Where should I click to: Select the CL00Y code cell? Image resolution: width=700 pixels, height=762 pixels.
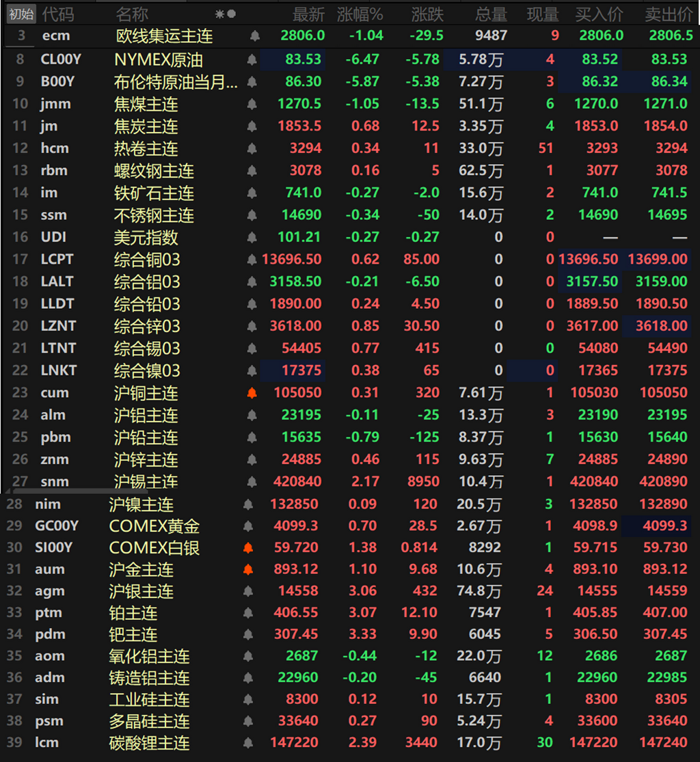tap(61, 59)
